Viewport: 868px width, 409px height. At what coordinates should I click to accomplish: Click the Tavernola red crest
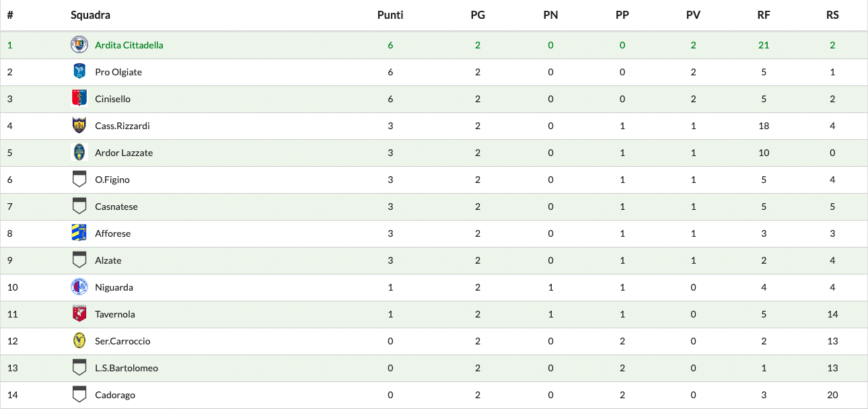pos(79,314)
